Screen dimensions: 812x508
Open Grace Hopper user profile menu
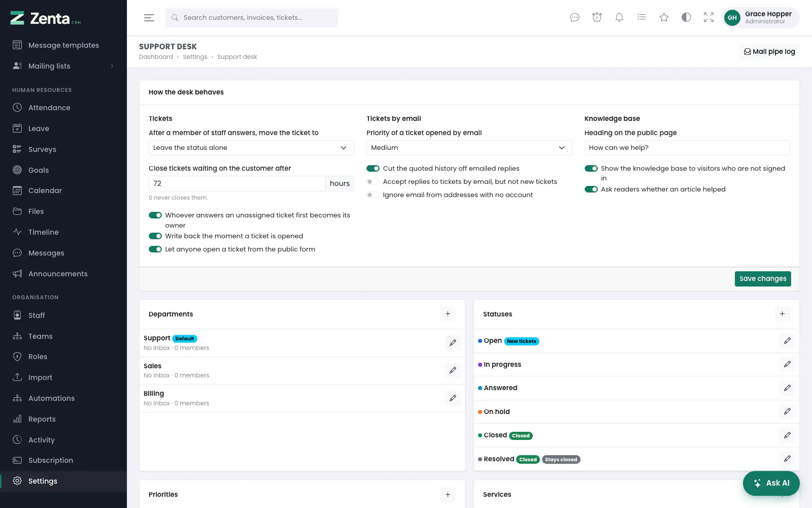[761, 18]
